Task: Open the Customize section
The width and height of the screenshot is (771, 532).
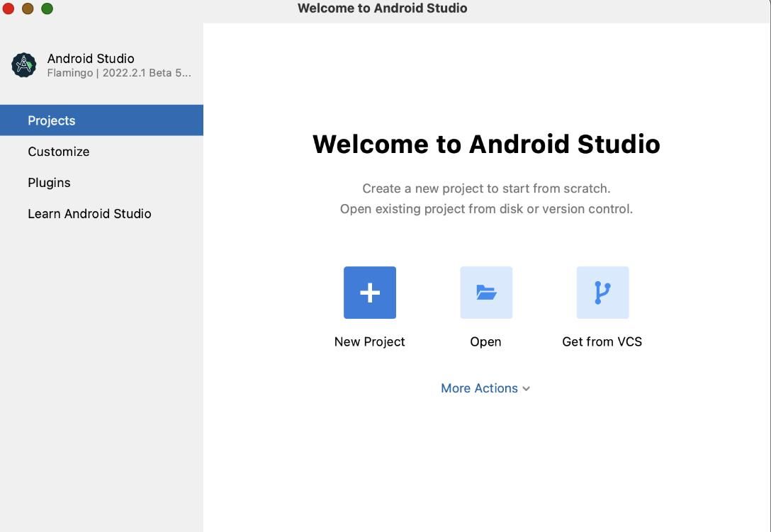Action: pyautogui.click(x=58, y=151)
